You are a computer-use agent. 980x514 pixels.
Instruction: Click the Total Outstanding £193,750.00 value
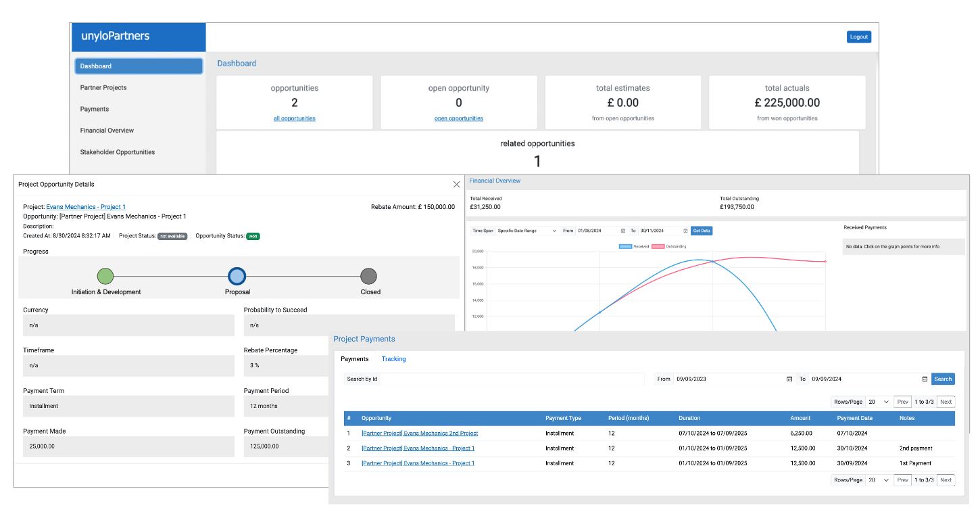point(737,207)
